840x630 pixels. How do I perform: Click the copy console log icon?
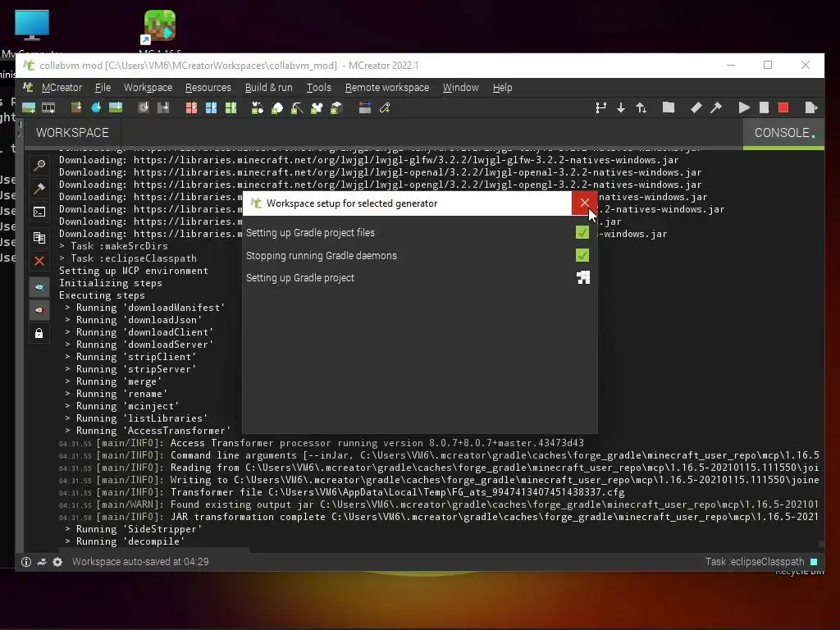pos(39,237)
